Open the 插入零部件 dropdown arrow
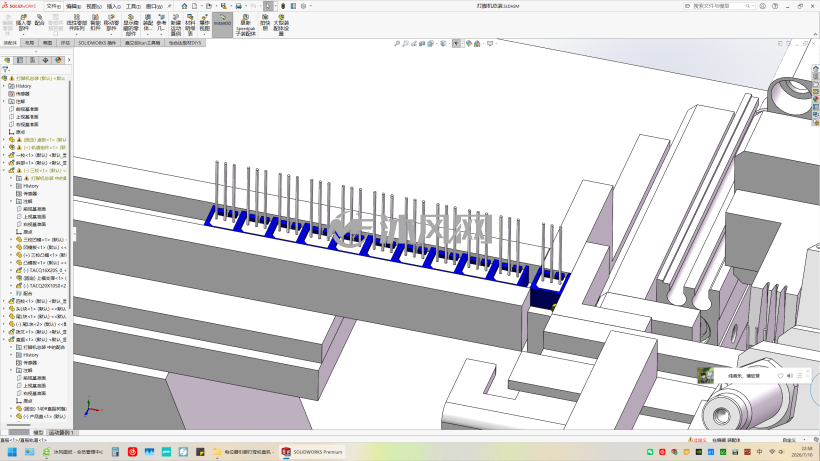Screen dimensions: 820x461 [x=23, y=34]
